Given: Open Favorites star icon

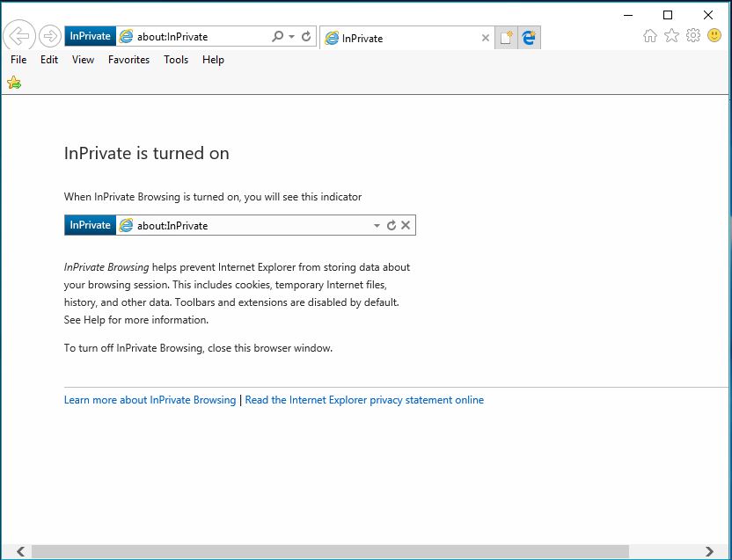Looking at the screenshot, I should [672, 35].
